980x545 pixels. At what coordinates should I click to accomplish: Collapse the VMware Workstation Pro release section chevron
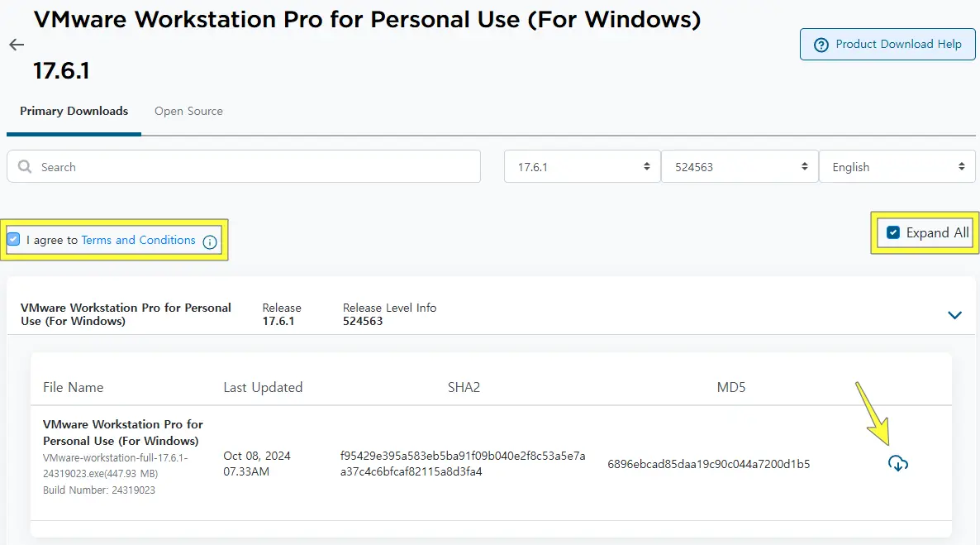954,315
